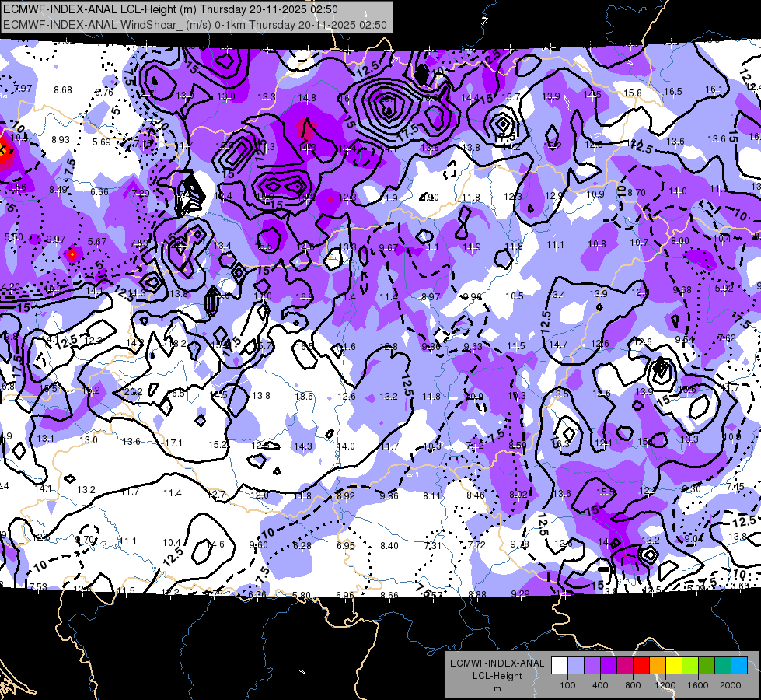Viewport: 761px width, 700px height.
Task: Click the 8.40 wind shear value
Action: click(389, 545)
